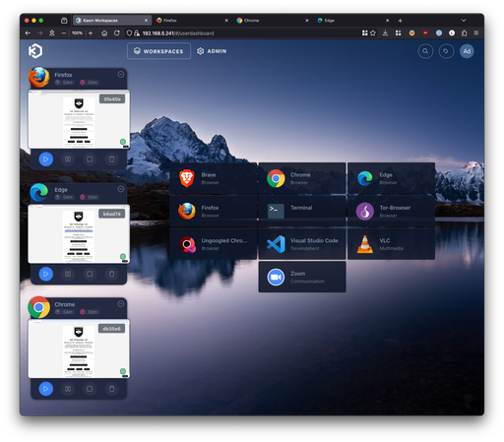Start the VLC multimedia workspace

pos(391,244)
